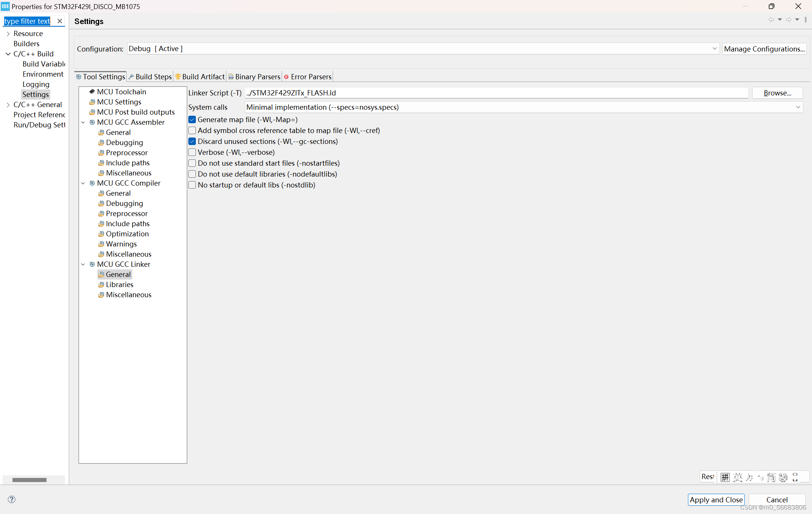
Task: Clear the filter text with X icon
Action: click(x=59, y=21)
